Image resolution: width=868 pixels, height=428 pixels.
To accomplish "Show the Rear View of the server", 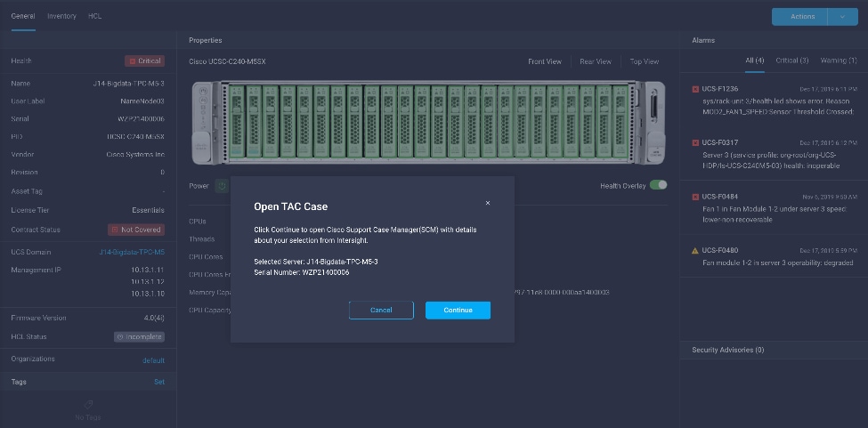I will click(596, 61).
